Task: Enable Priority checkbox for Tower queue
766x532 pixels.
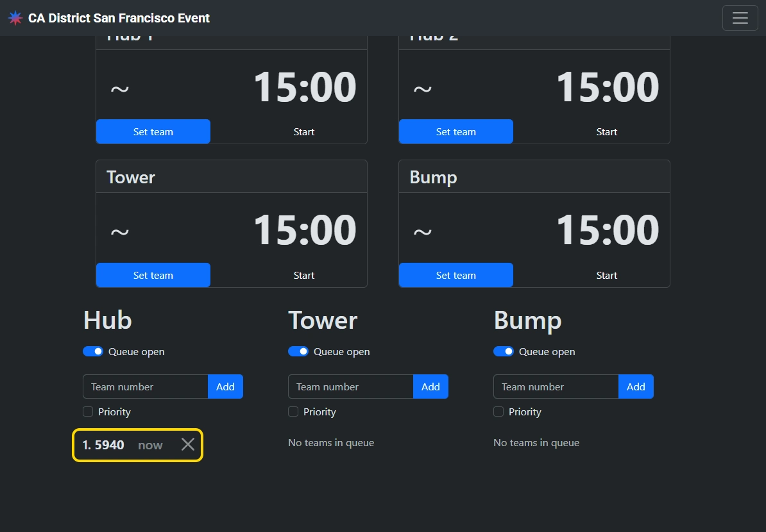Action: [x=293, y=411]
